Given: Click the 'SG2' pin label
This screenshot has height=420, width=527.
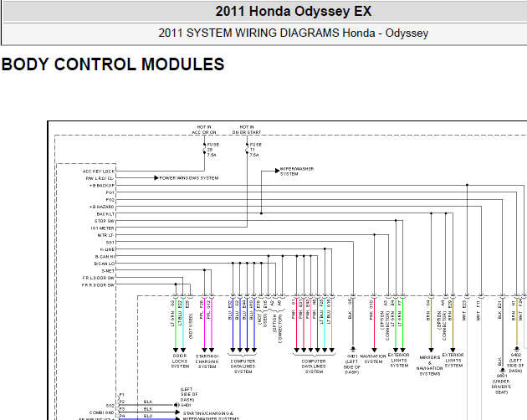Looking at the screenshot, I should tap(110, 406).
